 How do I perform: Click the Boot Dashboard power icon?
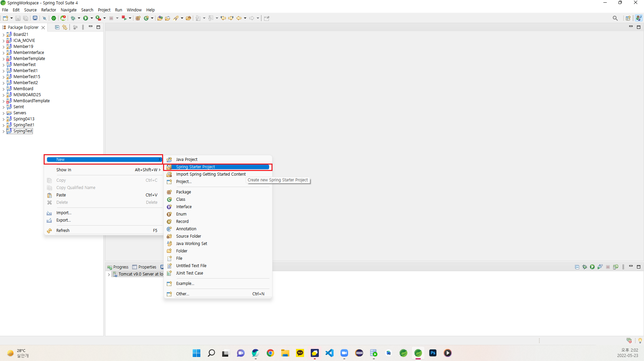(54, 18)
